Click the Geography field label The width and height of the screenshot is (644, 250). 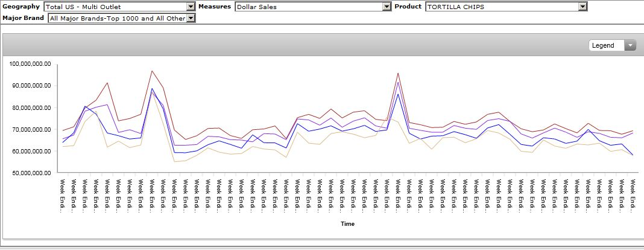coord(21,7)
